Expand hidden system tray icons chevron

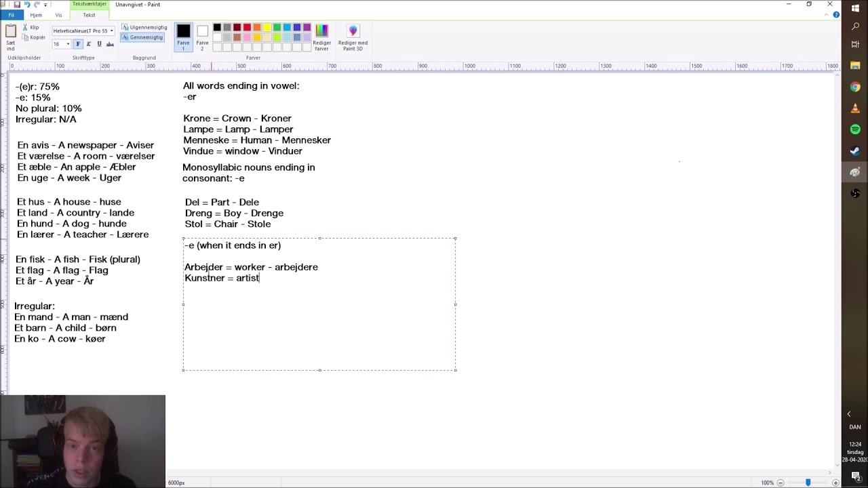point(849,414)
